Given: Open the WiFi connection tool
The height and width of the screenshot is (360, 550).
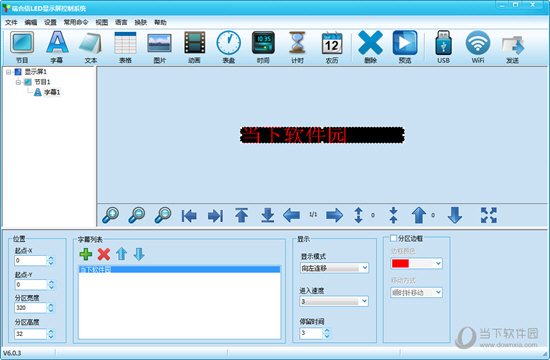Looking at the screenshot, I should click(478, 47).
